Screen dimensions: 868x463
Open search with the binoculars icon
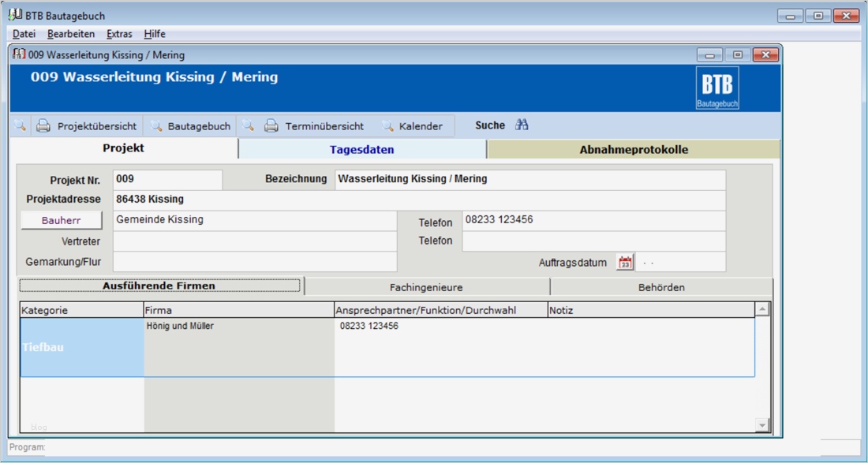click(x=522, y=125)
